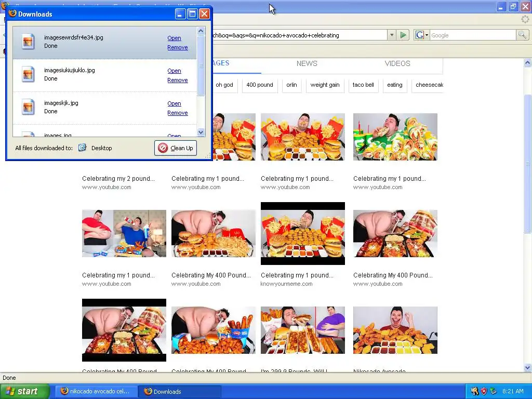Open the Nikocado Avocado chicken nuggets thumbnail

tap(395, 330)
